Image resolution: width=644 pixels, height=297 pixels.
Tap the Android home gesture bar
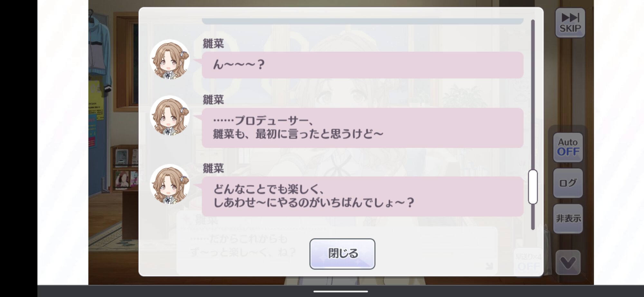(x=341, y=292)
